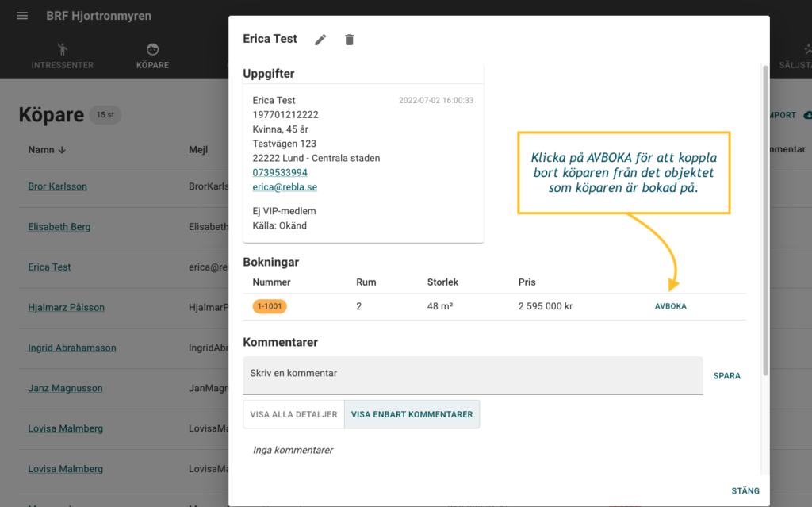The image size is (812, 507).
Task: Select Ingrid Abrahamsson in the buyer list
Action: (71, 348)
